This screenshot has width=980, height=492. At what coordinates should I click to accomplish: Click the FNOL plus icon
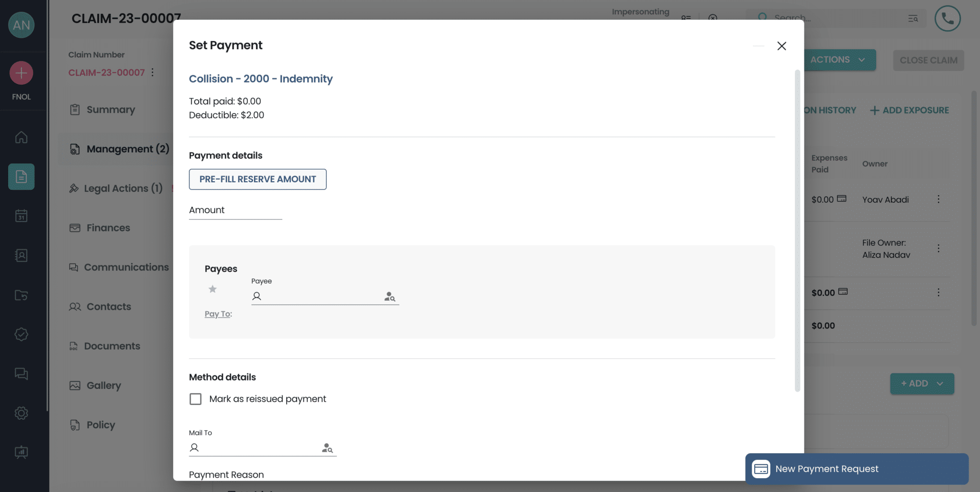tap(21, 73)
